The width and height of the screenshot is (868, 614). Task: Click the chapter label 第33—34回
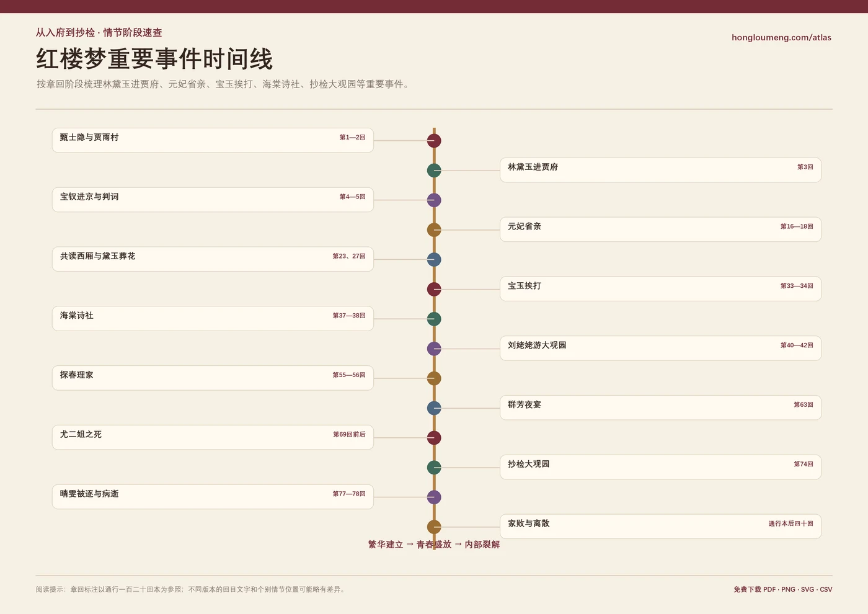tap(797, 286)
